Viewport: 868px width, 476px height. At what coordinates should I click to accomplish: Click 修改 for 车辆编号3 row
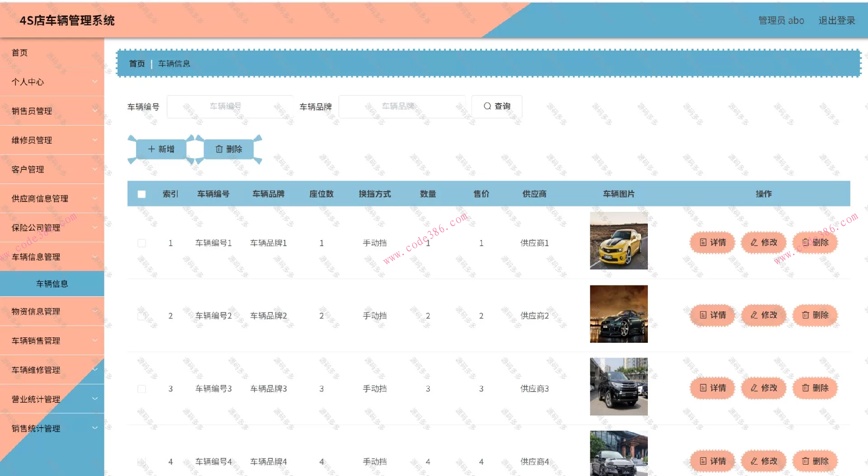[x=764, y=388]
